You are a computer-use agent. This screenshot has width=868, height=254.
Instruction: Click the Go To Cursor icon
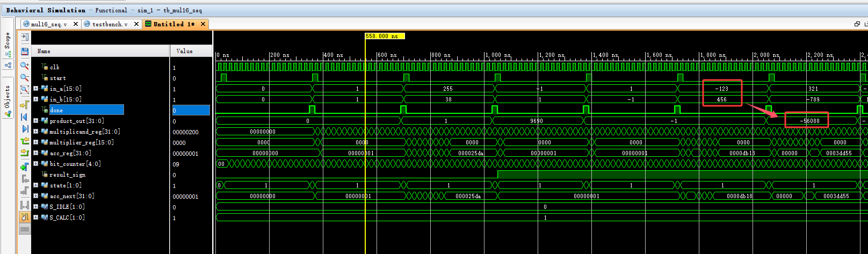pos(25,104)
